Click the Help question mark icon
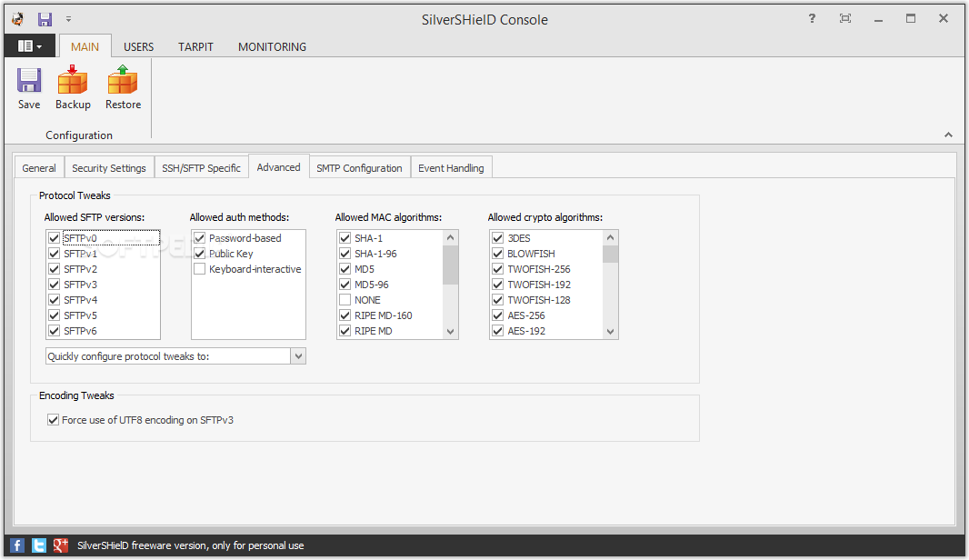 (812, 18)
